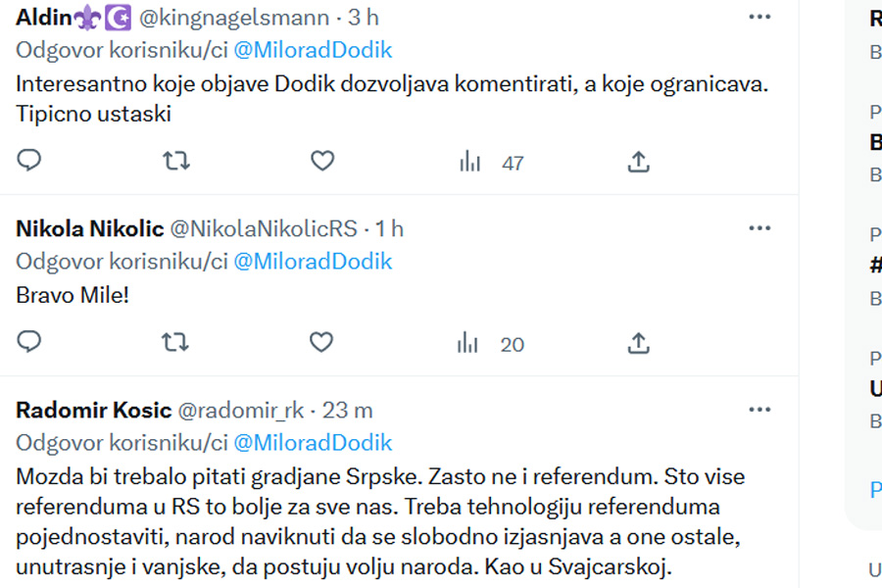882x588 pixels.
Task: Open @MiloradDodik link in Aldin's reply
Action: tap(313, 50)
